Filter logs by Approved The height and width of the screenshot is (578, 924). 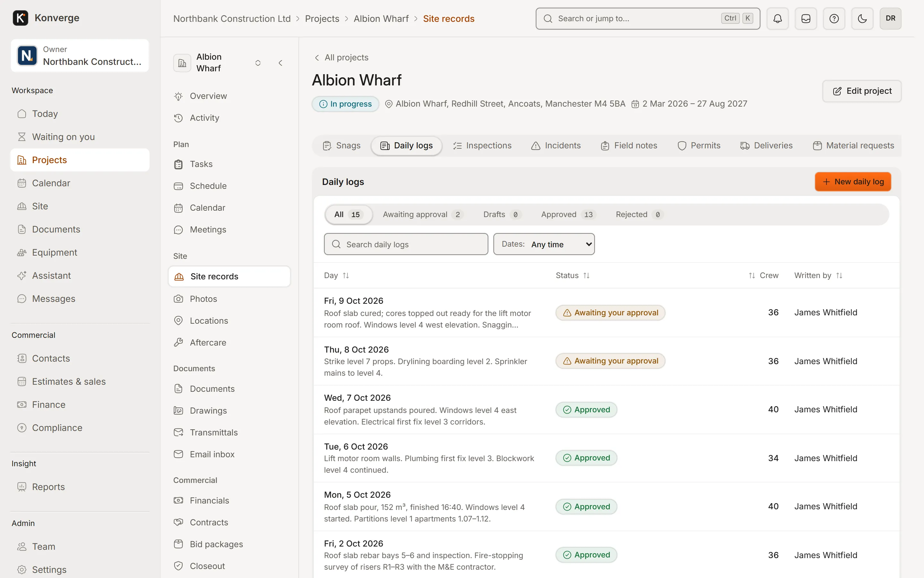(568, 215)
